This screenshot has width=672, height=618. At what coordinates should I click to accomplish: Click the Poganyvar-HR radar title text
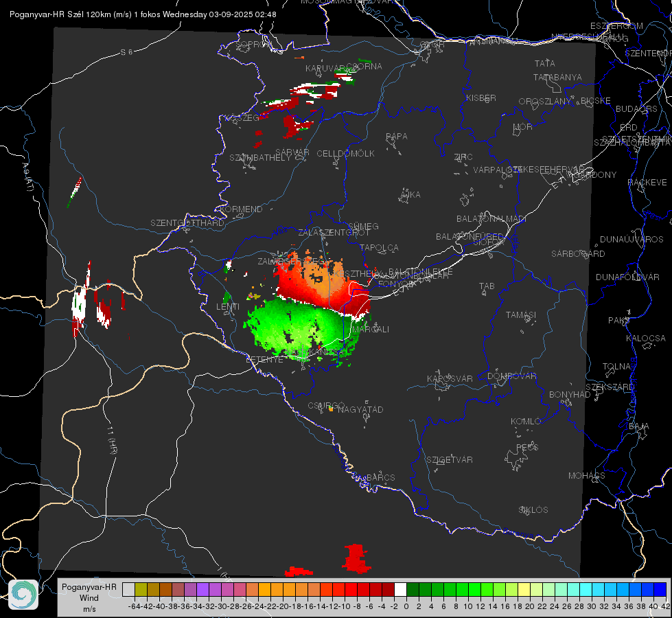point(143,14)
